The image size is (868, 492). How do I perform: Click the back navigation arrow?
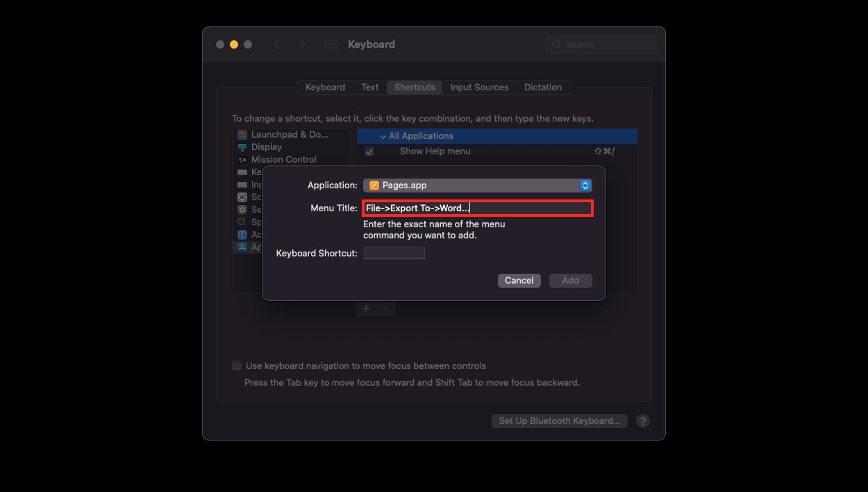coord(276,44)
